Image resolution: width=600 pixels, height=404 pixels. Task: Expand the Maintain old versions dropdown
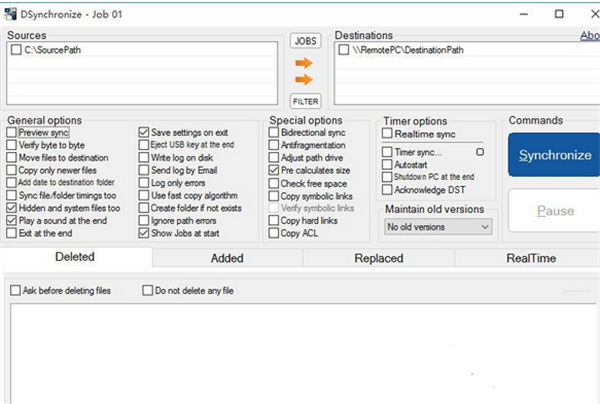click(x=438, y=227)
